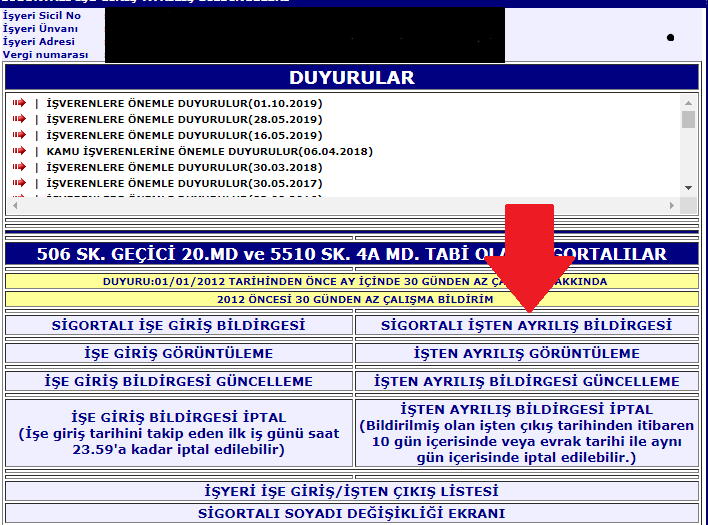Open SİGORTALI İŞTEN AYRILIŞ BİLDİRGESİ
708x525 pixels.
point(526,326)
